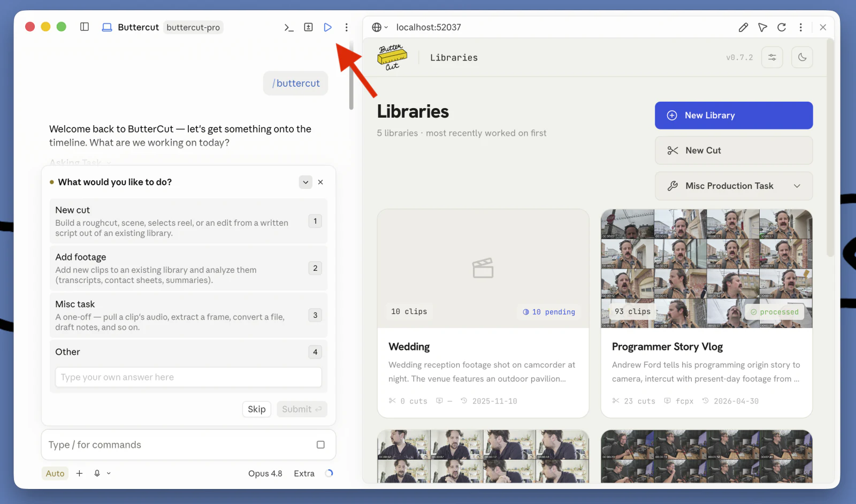Open the left pane three-dot menu

(347, 27)
